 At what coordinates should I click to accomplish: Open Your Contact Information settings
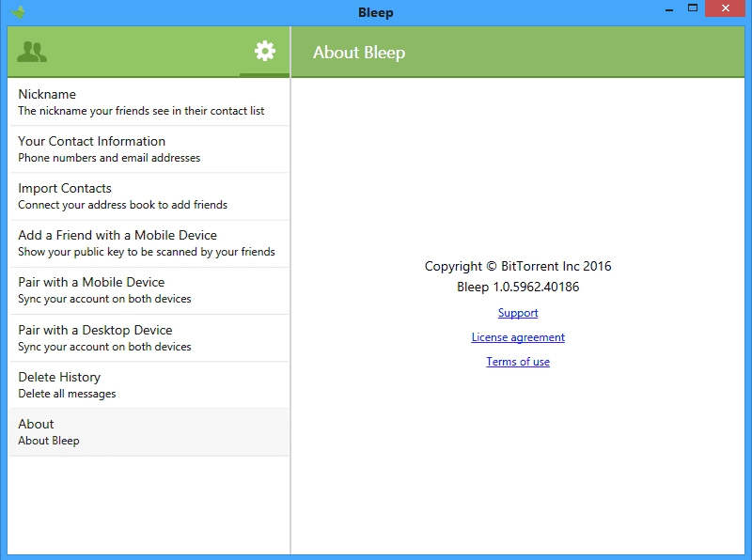[149, 149]
